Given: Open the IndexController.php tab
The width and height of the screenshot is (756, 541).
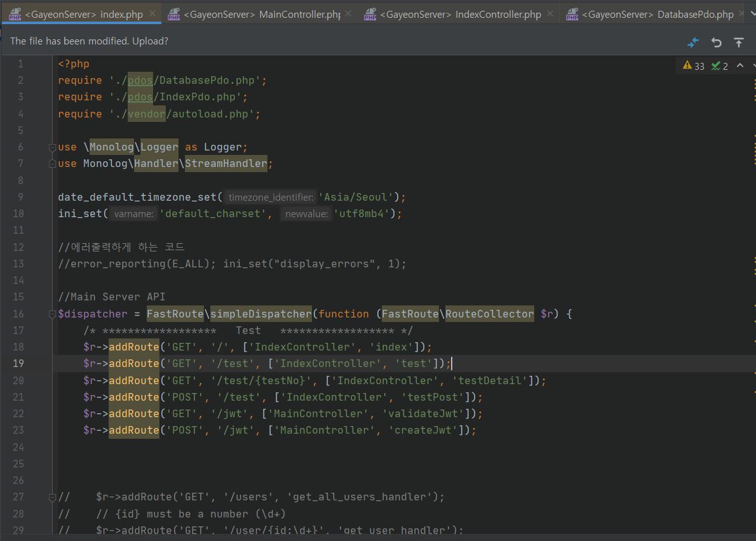Looking at the screenshot, I should (461, 14).
